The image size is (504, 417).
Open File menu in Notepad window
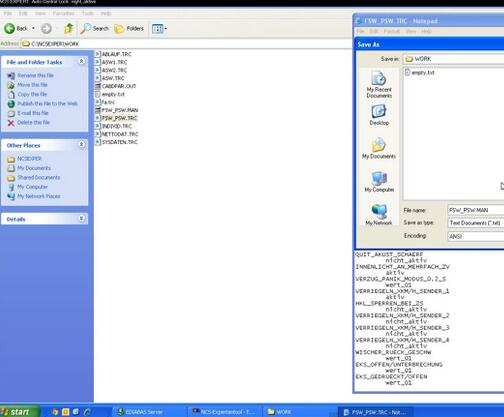360,31
